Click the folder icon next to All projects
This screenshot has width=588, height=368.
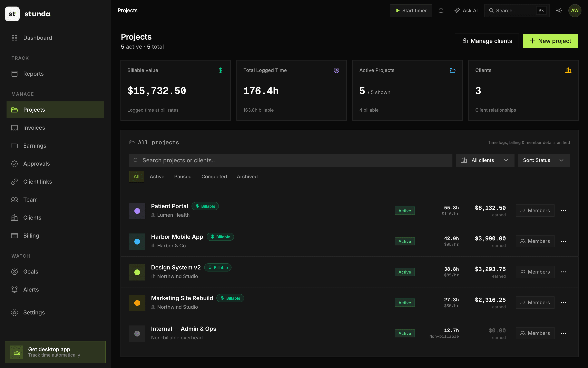pyautogui.click(x=132, y=142)
